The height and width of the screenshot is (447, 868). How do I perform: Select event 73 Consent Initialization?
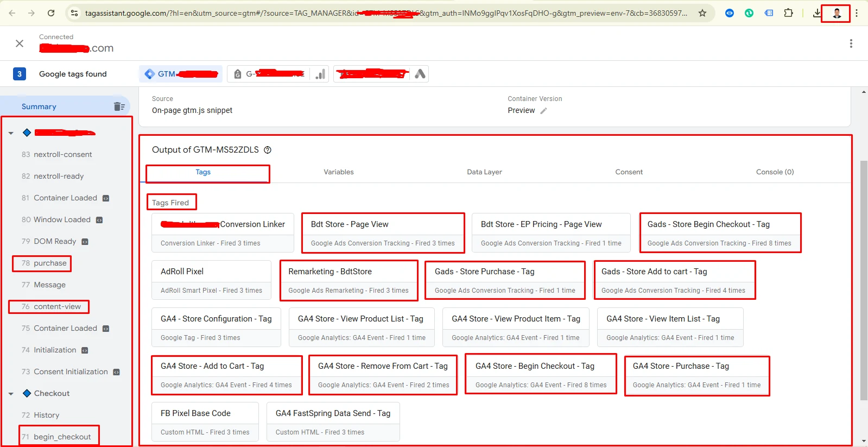(71, 372)
